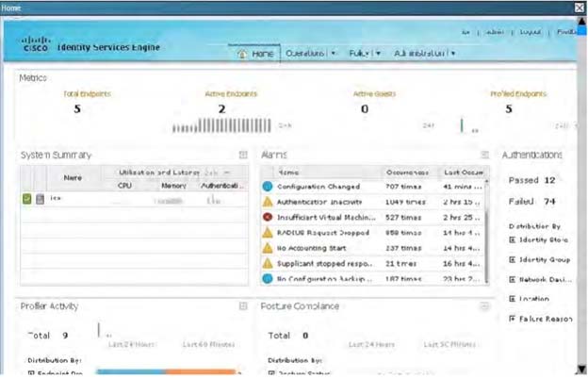Expand Location distribution
Screen dimensions: 588x379
513,299
